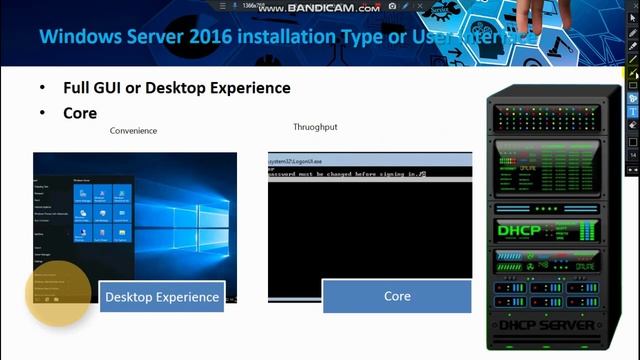640x360 pixels.
Task: Open the drawing color swatch
Action: (633, 142)
